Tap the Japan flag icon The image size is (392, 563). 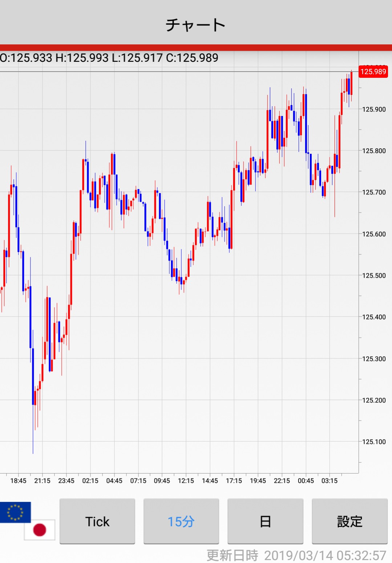coord(40,530)
